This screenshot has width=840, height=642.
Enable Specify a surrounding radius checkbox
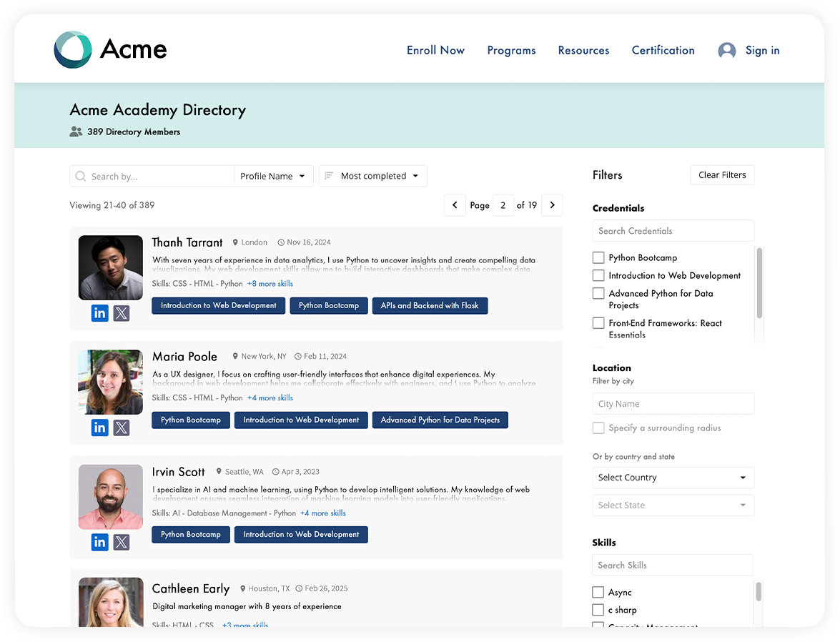click(598, 428)
